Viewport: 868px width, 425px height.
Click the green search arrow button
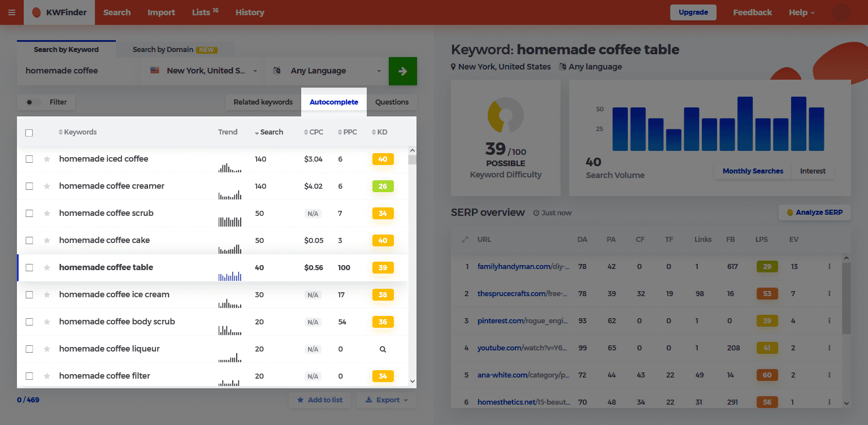[x=403, y=71]
